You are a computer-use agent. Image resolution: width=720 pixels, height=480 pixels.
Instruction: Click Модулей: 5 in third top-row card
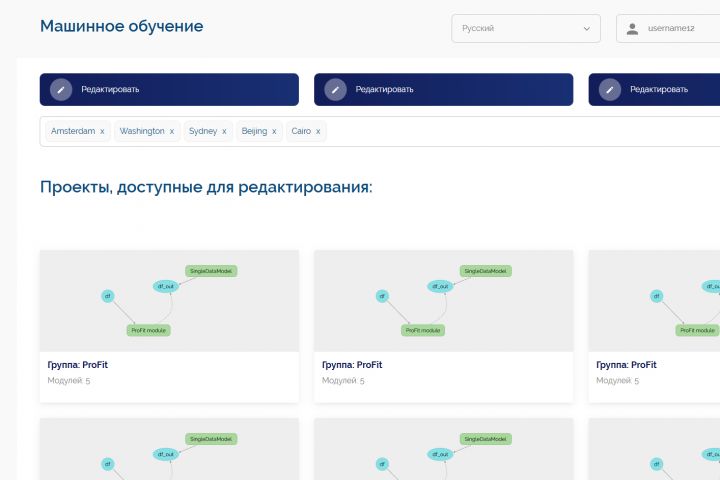pos(618,381)
